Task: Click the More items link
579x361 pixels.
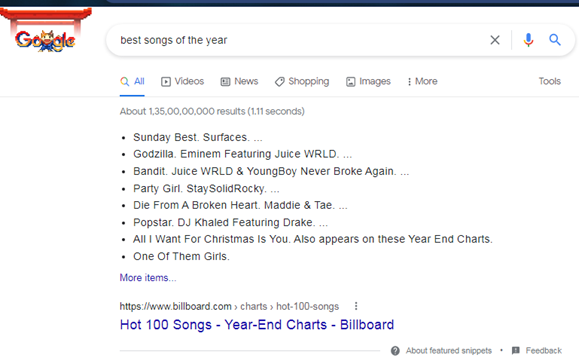Action: tap(148, 278)
